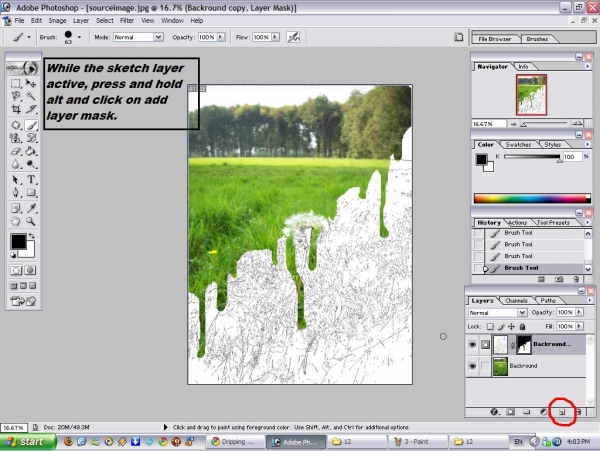
Task: Open the Filter menu
Action: point(127,21)
